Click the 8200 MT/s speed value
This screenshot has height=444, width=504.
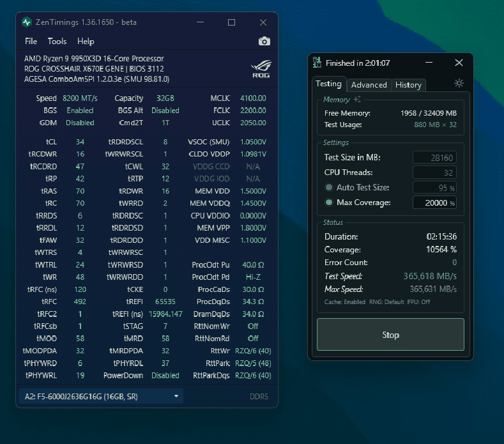[x=80, y=98]
